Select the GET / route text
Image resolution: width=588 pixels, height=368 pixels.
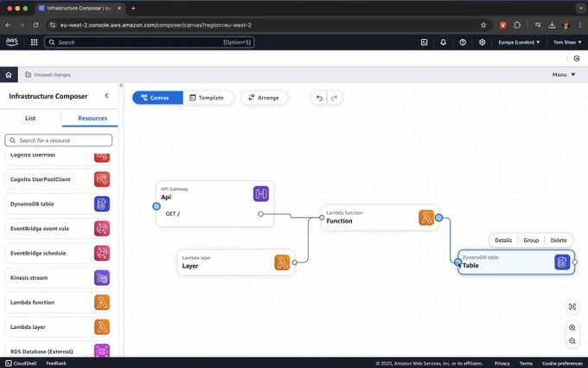tap(172, 214)
